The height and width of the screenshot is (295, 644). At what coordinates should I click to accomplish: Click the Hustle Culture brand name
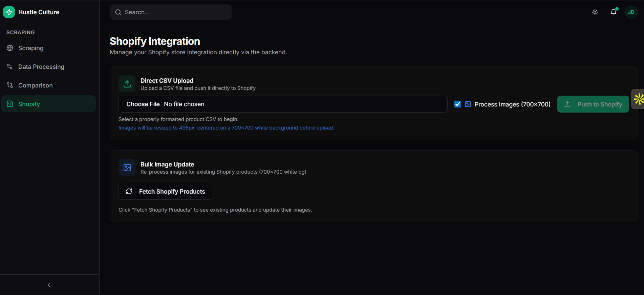[39, 12]
